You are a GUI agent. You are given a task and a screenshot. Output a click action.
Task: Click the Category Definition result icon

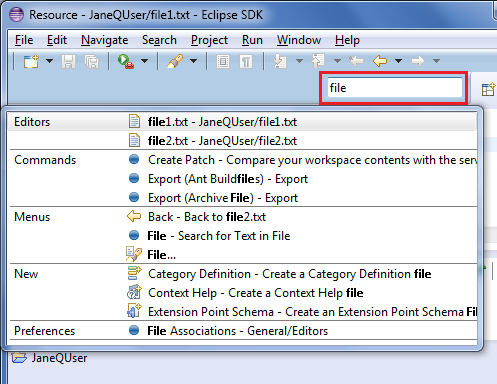(x=134, y=273)
